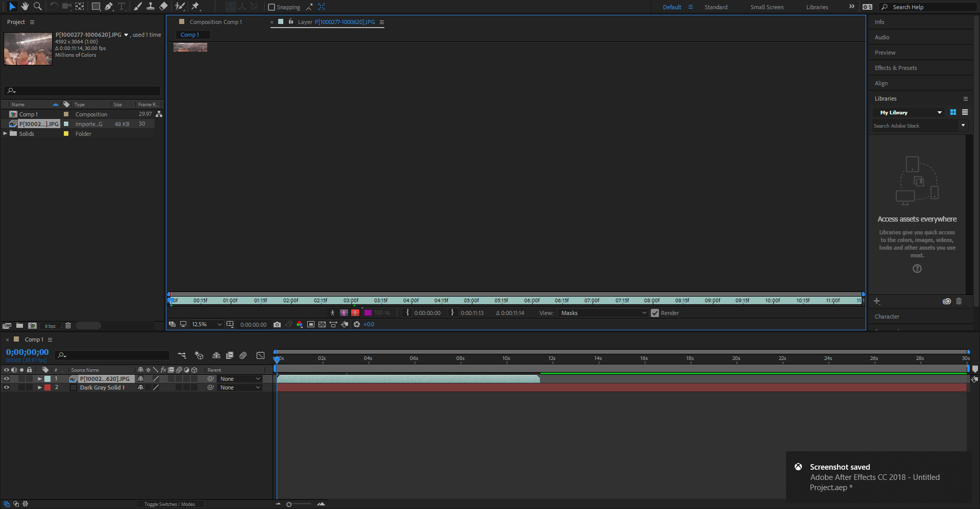Hide the Dark Gray Solid 1 layer eye

[x=7, y=387]
